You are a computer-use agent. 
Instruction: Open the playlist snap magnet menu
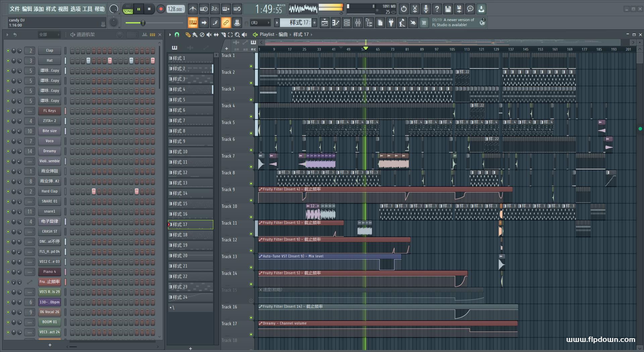tap(177, 35)
